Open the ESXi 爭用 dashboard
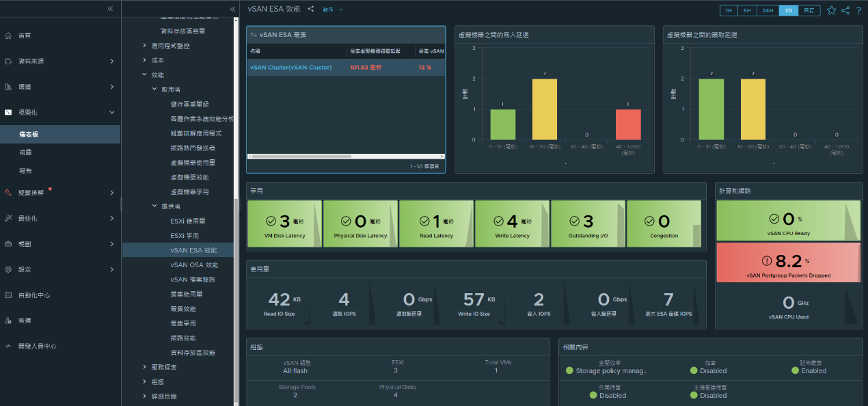This screenshot has height=406, width=868. (185, 236)
